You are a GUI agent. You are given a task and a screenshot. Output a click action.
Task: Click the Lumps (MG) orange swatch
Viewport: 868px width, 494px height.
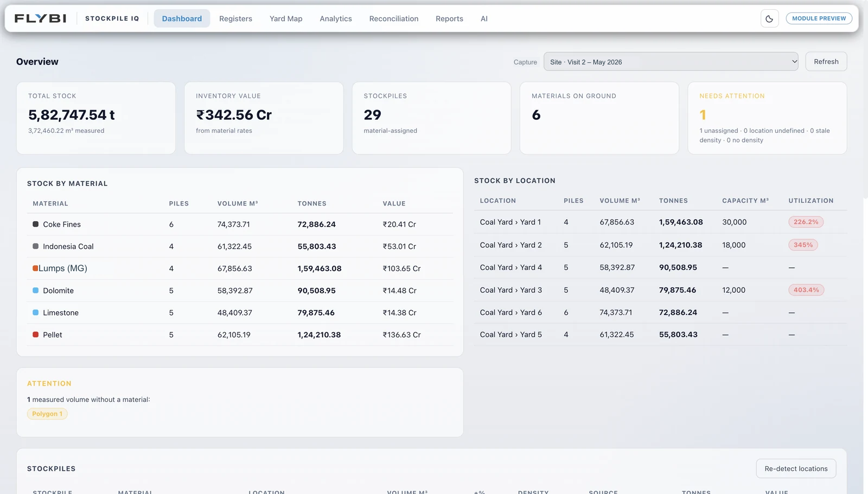(35, 268)
